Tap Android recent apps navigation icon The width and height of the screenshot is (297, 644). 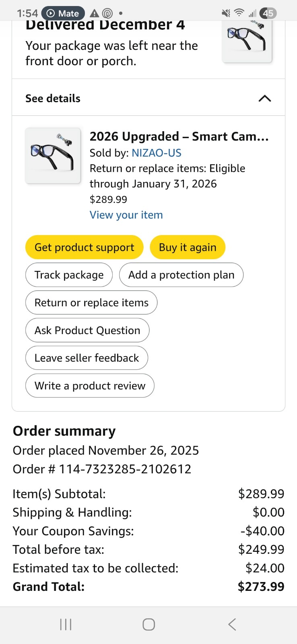tap(66, 624)
